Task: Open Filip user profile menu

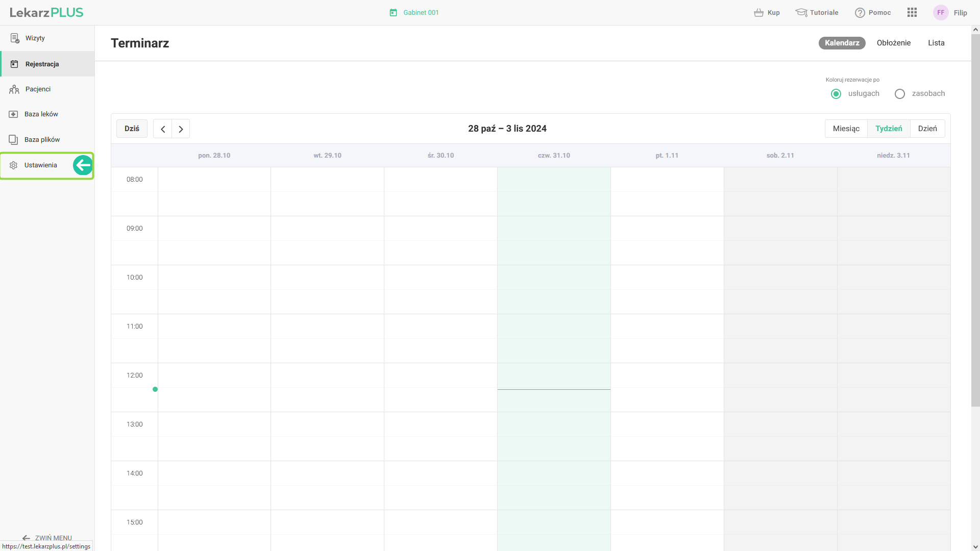Action: (950, 13)
